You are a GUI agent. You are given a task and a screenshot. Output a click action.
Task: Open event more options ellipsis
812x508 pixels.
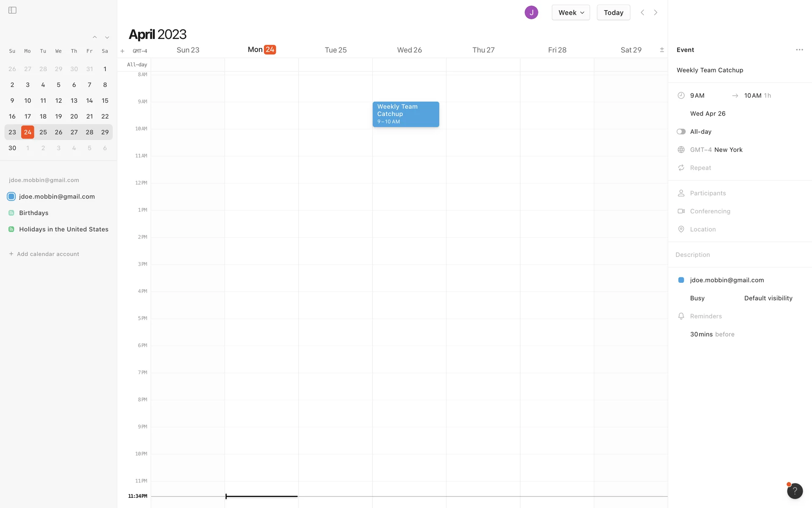click(x=799, y=50)
